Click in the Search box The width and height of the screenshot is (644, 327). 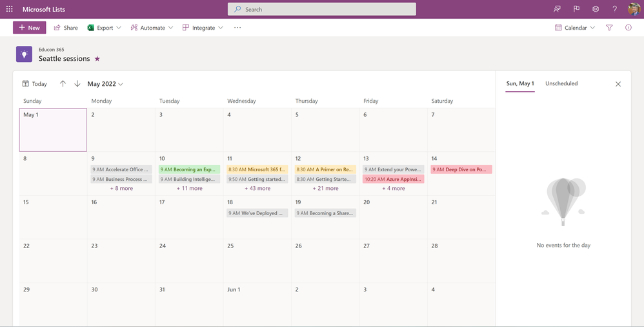(x=322, y=9)
